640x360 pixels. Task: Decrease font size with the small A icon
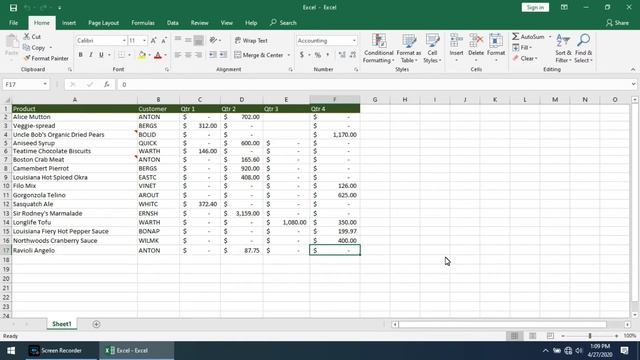[x=164, y=40]
